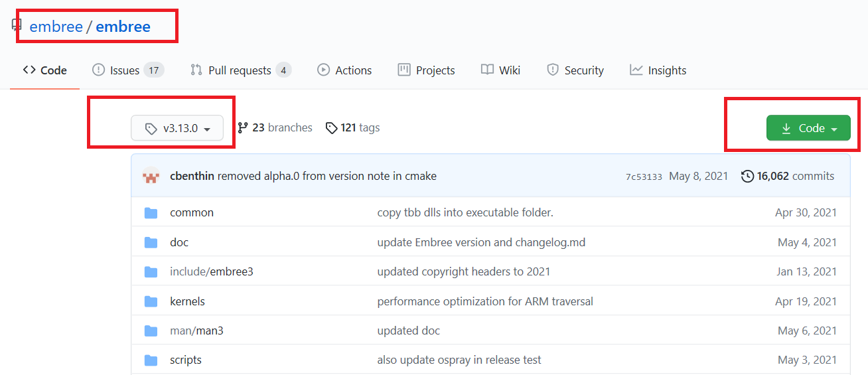The height and width of the screenshot is (375, 868).
Task: Click the tag icon beside 121 tags
Action: (x=331, y=128)
